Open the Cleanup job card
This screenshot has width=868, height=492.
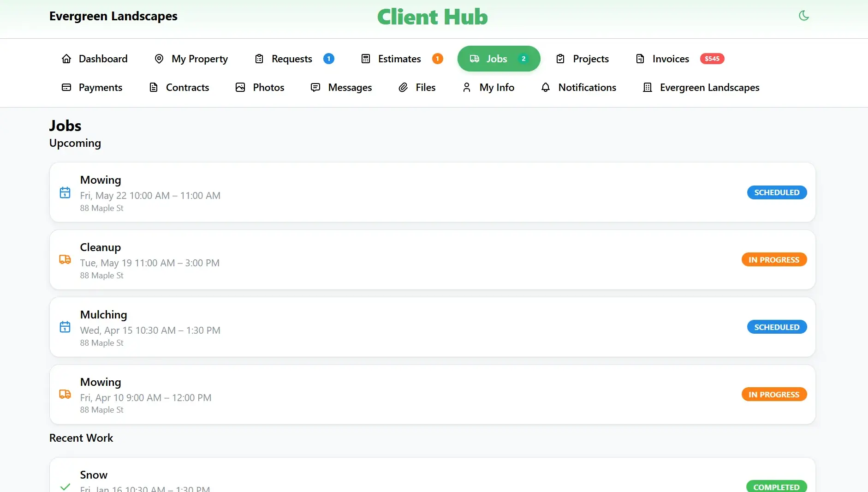click(433, 259)
